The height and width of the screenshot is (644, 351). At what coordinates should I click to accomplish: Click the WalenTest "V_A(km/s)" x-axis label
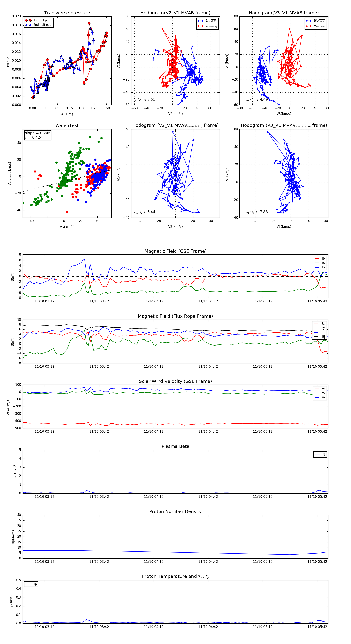tap(67, 227)
